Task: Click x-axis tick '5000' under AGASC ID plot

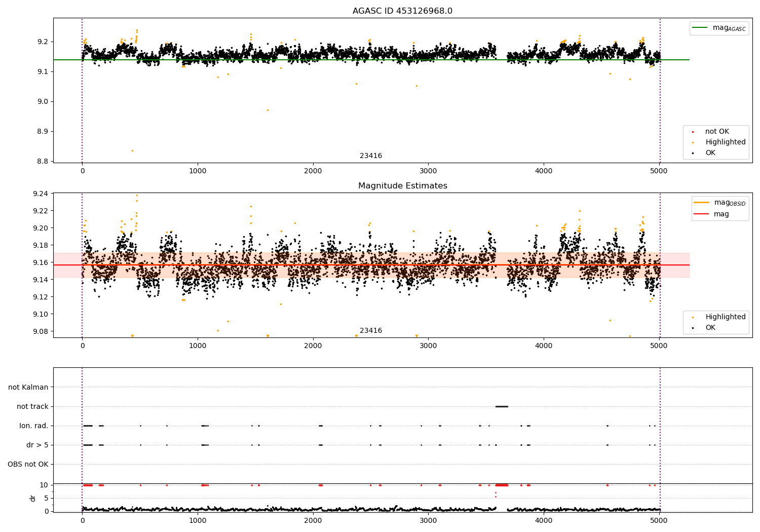Action: point(659,171)
